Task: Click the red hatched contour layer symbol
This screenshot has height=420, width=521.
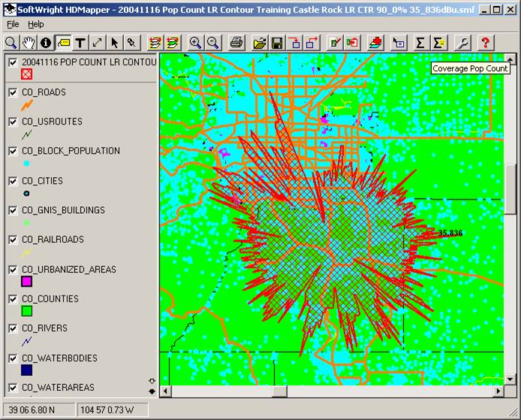Action: 26,74
